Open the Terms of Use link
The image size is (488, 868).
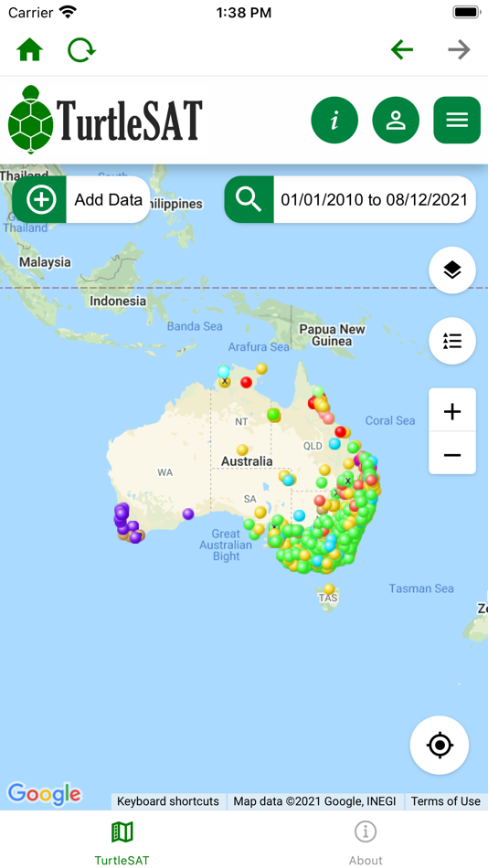coord(445,801)
